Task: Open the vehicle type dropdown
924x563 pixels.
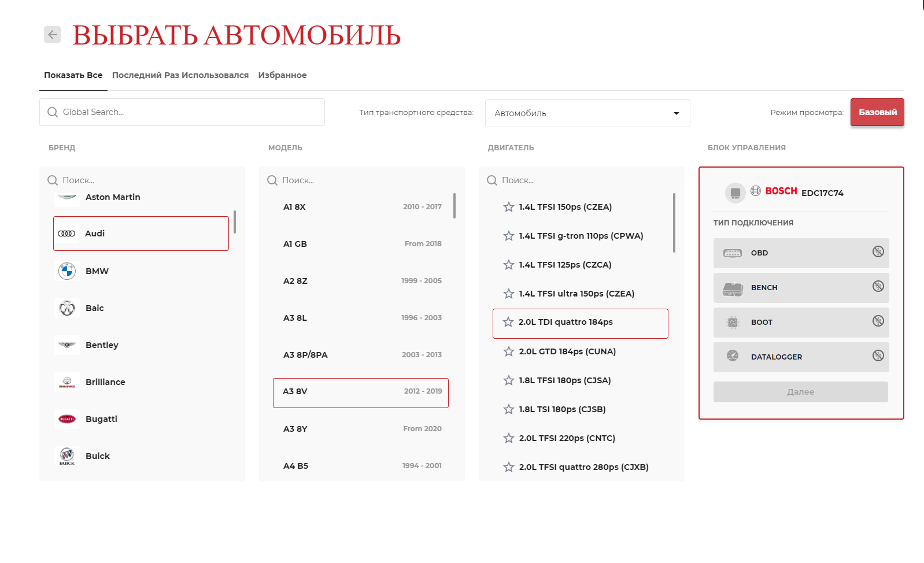Action: [x=587, y=113]
